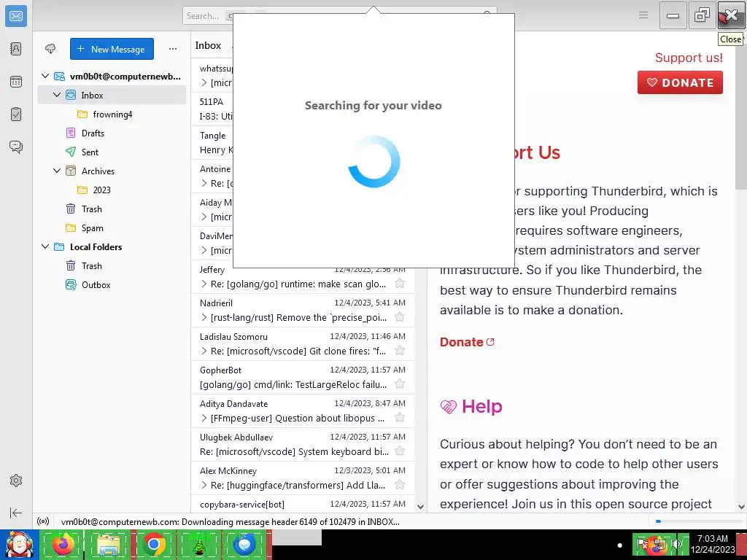
Task: Click the Get Messages cloud icon
Action: click(x=50, y=49)
